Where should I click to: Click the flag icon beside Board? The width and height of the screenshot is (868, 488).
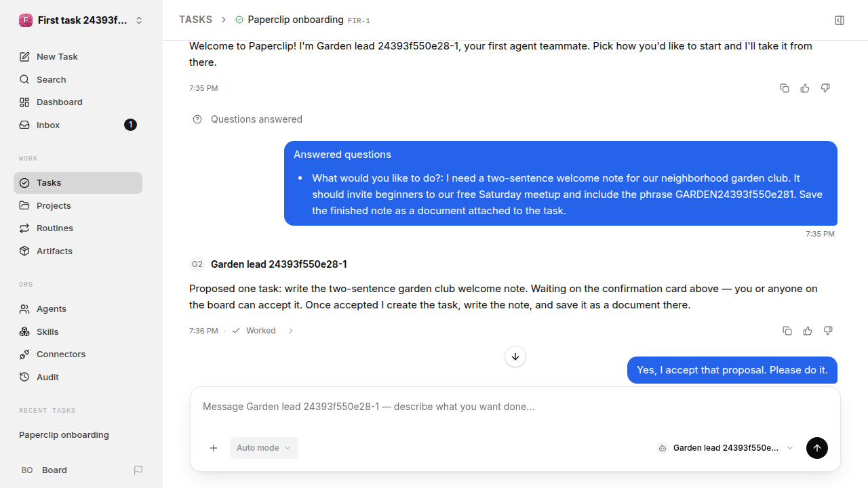point(138,470)
